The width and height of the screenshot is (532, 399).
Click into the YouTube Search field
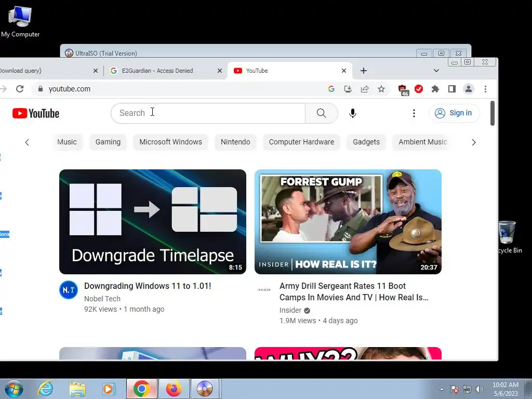click(208, 113)
